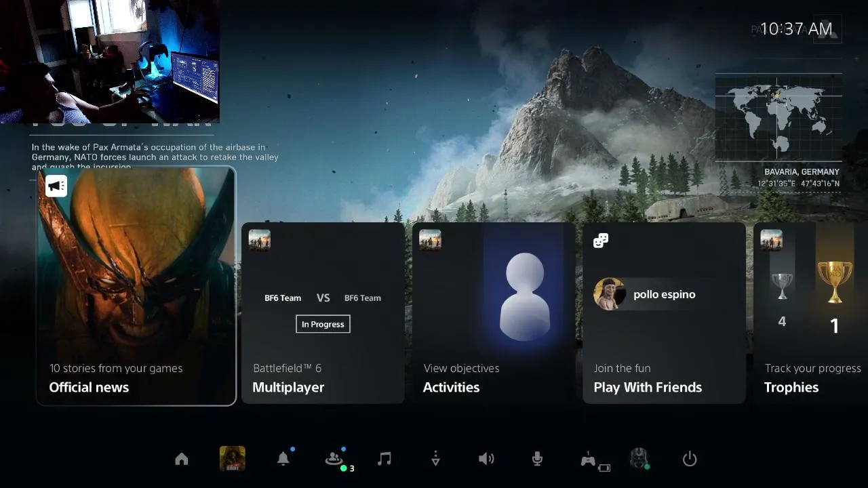This screenshot has width=868, height=488.
Task: Click the world map minimap
Action: (x=778, y=117)
